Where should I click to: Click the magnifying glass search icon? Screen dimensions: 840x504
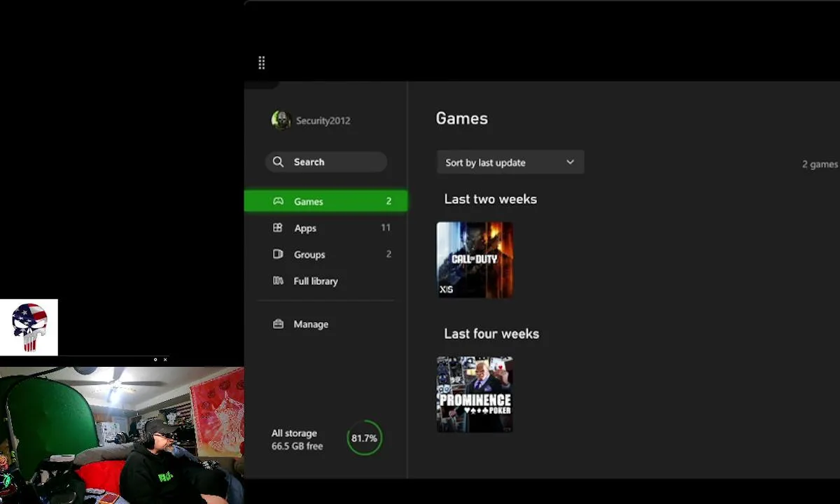278,162
